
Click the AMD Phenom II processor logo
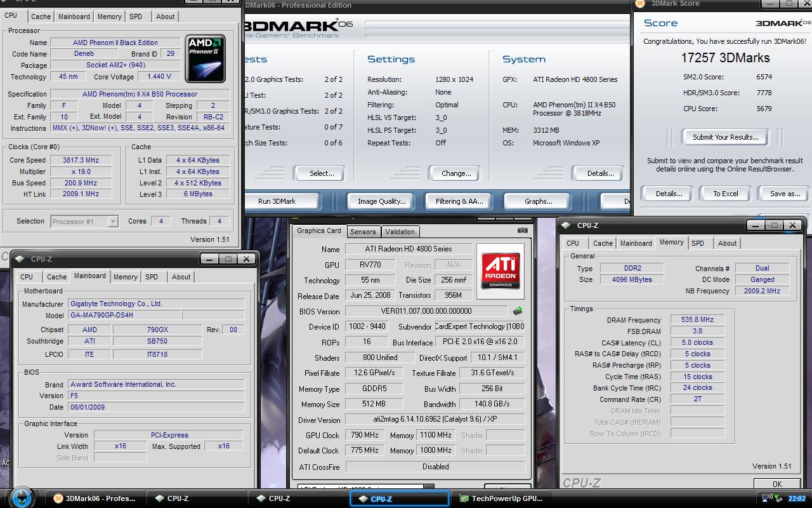point(205,59)
